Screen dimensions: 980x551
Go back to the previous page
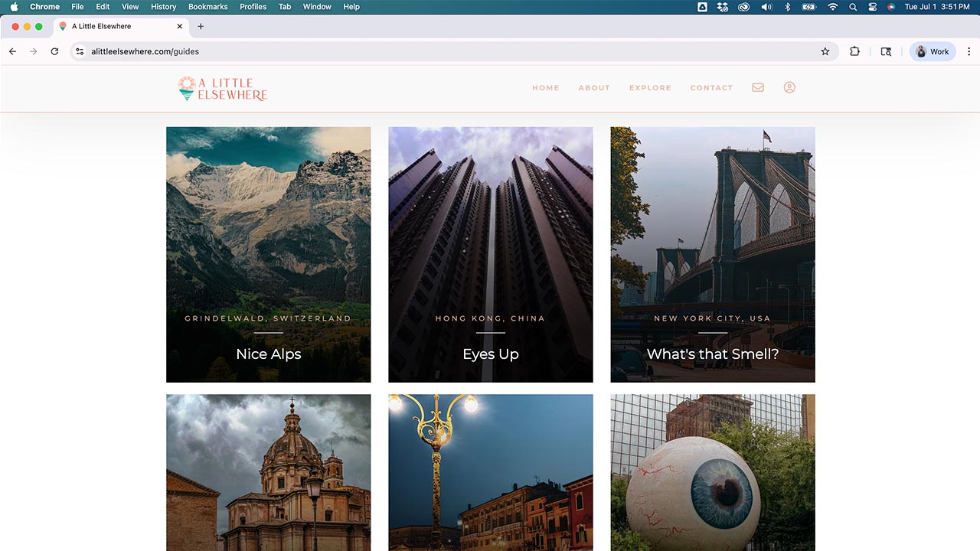tap(12, 51)
